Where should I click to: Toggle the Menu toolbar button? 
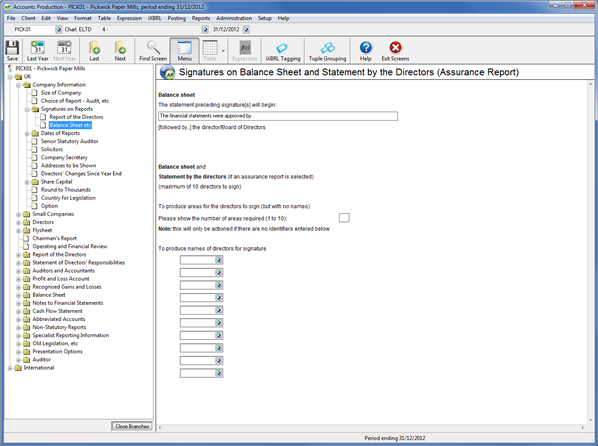[x=184, y=50]
